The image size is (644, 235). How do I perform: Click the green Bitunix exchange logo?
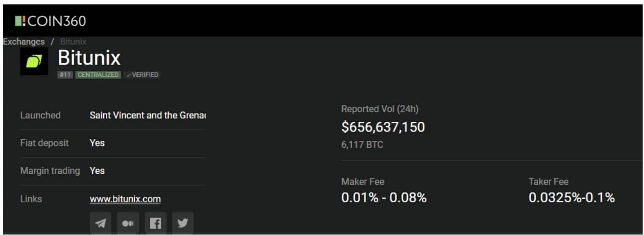click(34, 61)
